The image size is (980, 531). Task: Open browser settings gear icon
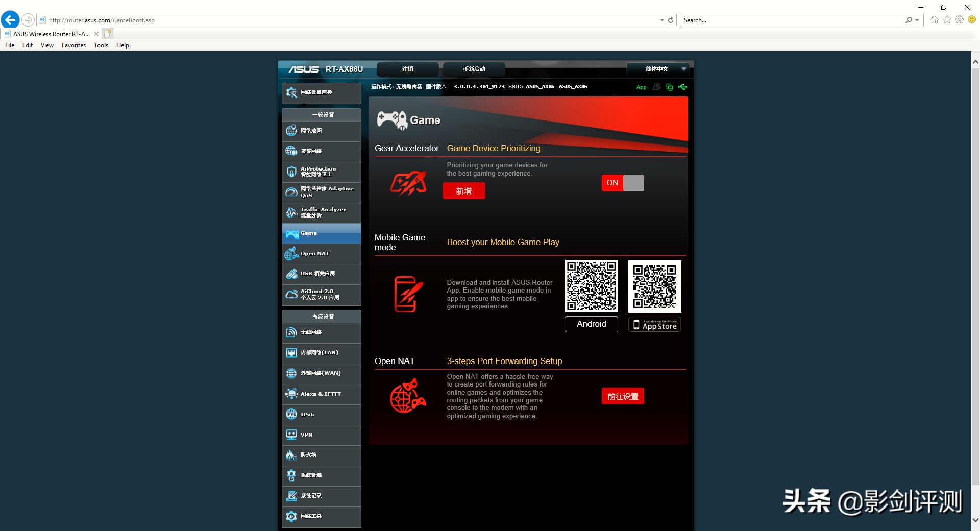pos(960,20)
